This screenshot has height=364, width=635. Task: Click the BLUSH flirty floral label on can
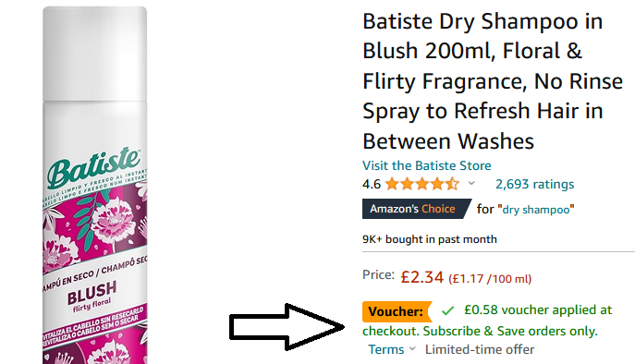(x=92, y=297)
